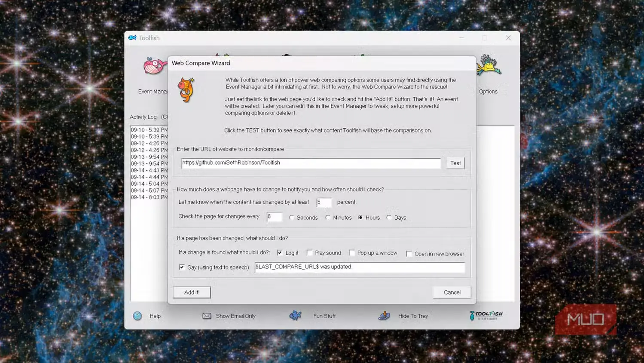Screen dimensions: 644x363
Task: Select the 09-10 - 5:39 PM first log entry
Action: [149, 130]
